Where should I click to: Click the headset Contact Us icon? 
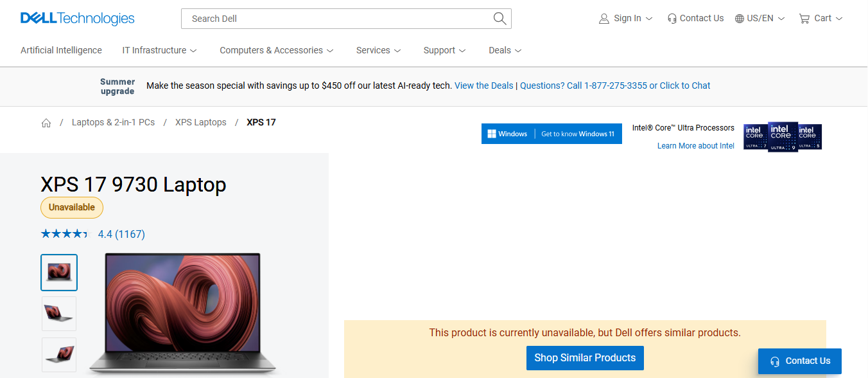coord(672,18)
